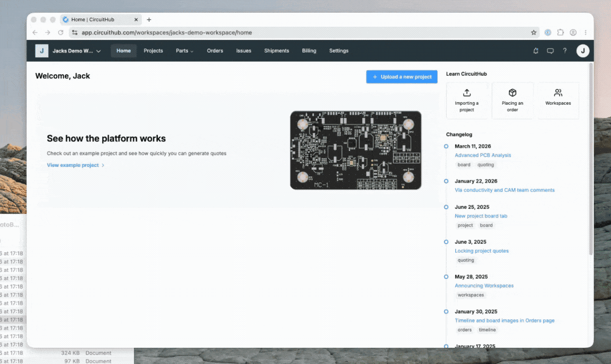Screen dimensions: 611x364
Task: Go to the Home tab
Action: pyautogui.click(x=123, y=51)
